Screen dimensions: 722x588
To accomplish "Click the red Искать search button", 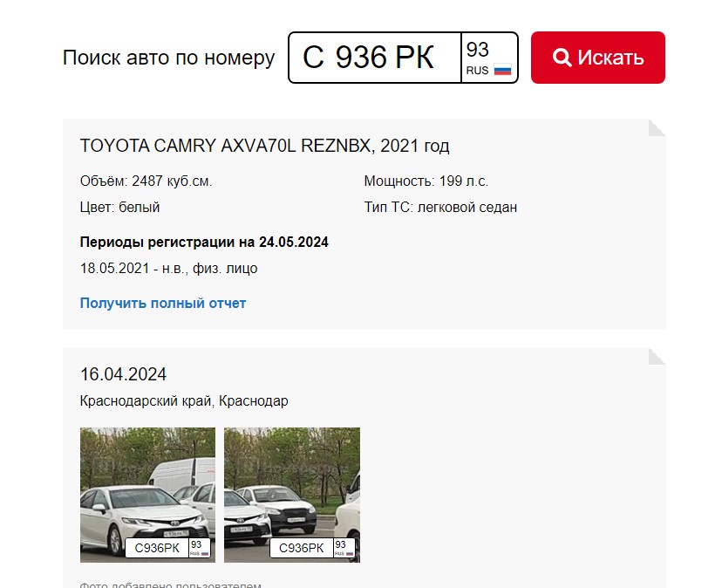I will [x=597, y=58].
